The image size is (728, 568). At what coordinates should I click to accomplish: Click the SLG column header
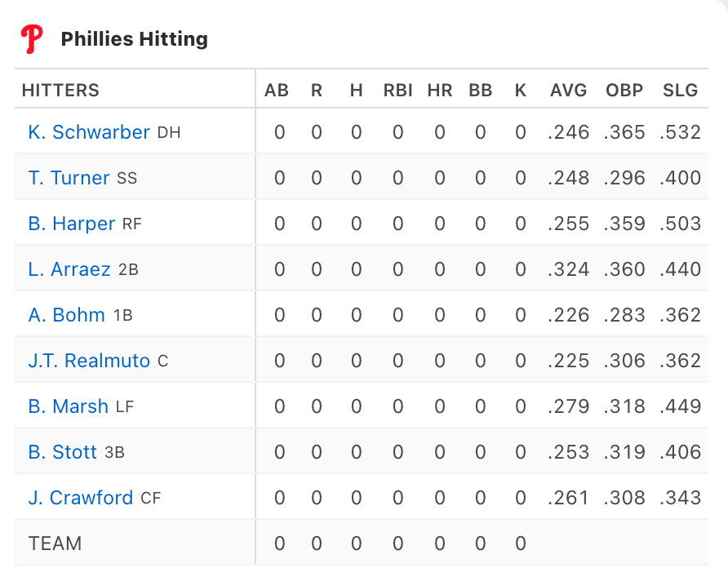coord(680,90)
